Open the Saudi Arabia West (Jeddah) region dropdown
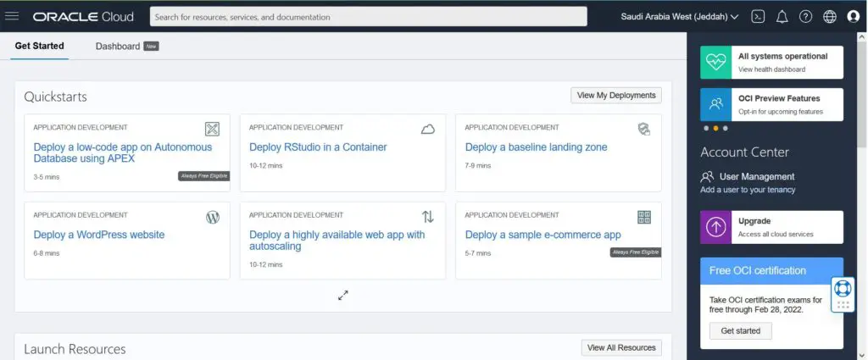The width and height of the screenshot is (868, 360). coord(679,17)
